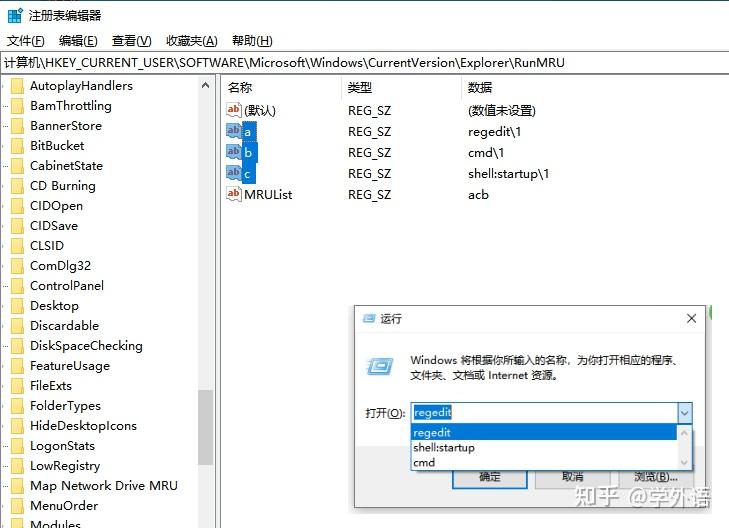Click the 取消 button in Run dialog
The width and height of the screenshot is (729, 528).
pos(572,478)
